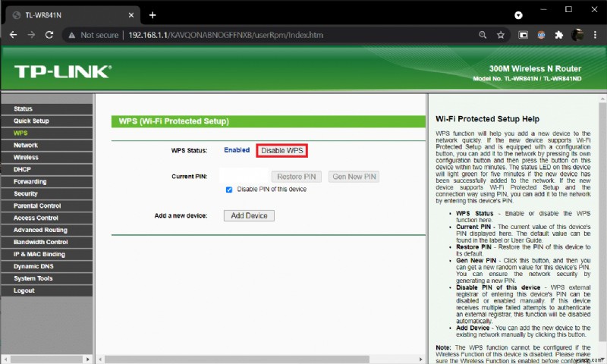Click the sidebar scroll left arrow

coord(5,359)
